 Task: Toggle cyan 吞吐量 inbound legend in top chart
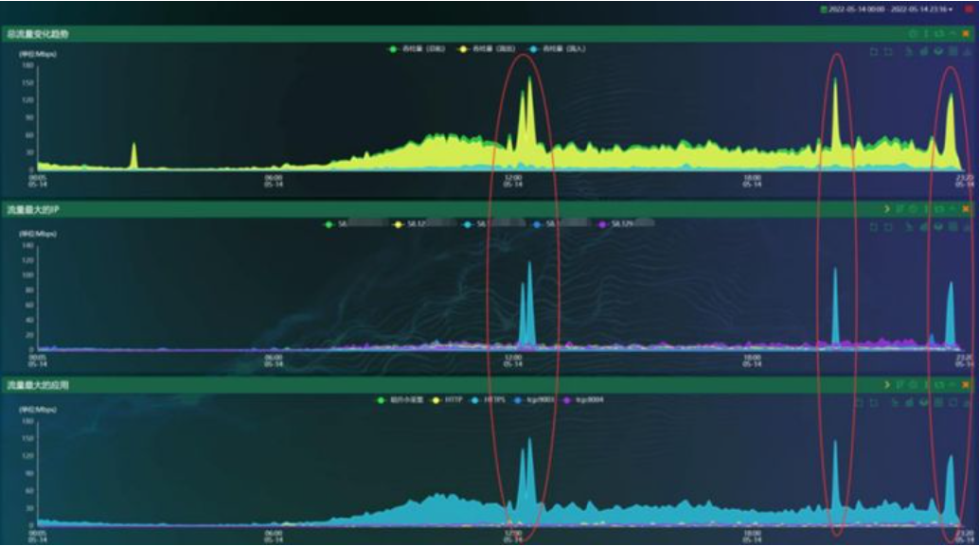coord(558,48)
